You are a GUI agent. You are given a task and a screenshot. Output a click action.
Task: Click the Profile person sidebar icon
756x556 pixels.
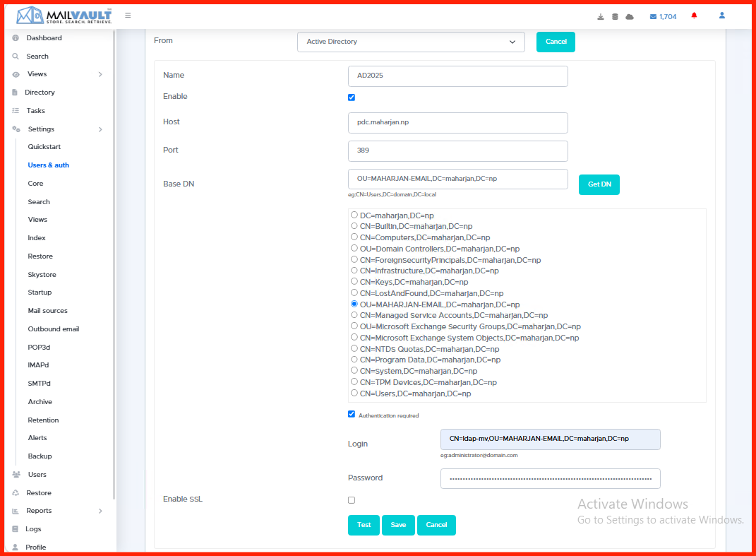click(16, 547)
